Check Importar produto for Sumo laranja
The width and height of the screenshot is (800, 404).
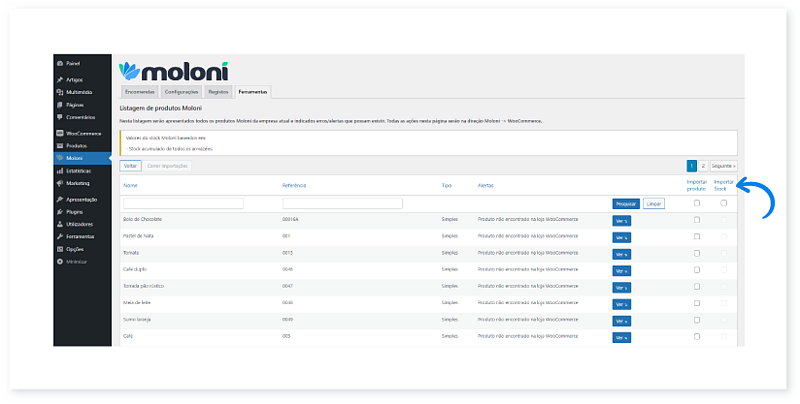tap(697, 320)
